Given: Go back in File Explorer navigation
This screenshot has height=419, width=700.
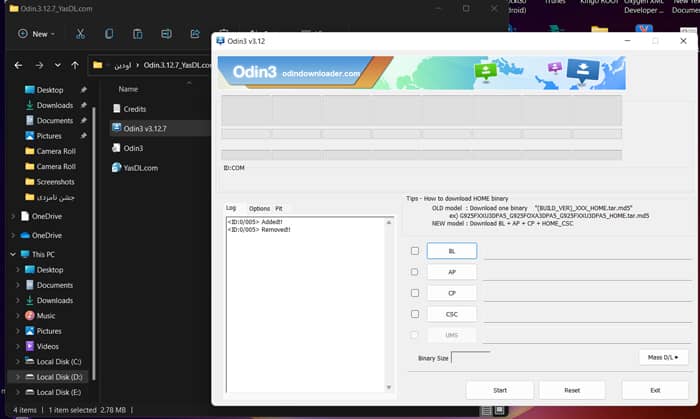Looking at the screenshot, I should coord(18,65).
